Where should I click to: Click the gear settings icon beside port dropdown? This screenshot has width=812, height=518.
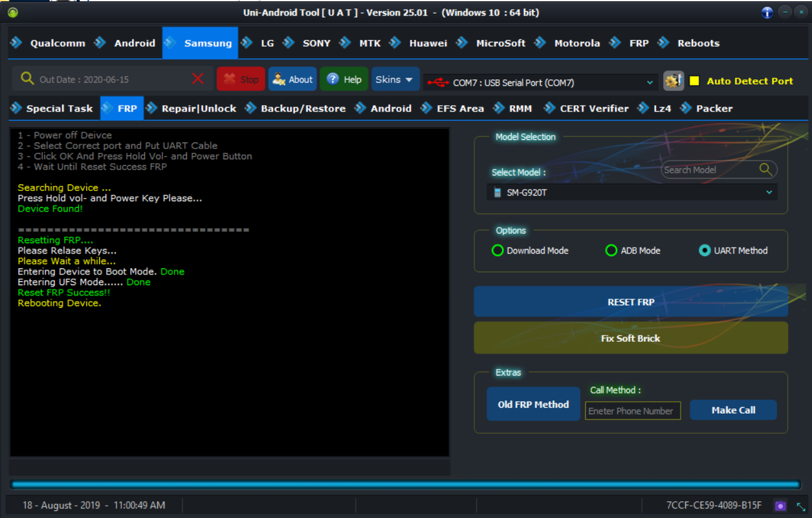click(674, 81)
